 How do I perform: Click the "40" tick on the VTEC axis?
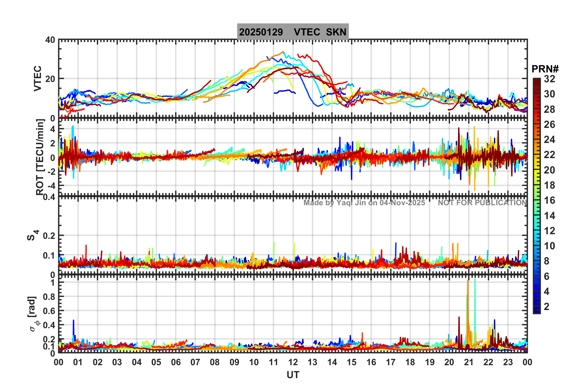coord(50,40)
